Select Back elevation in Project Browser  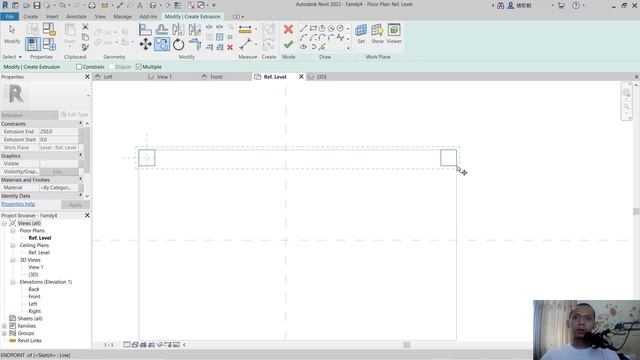click(x=34, y=289)
